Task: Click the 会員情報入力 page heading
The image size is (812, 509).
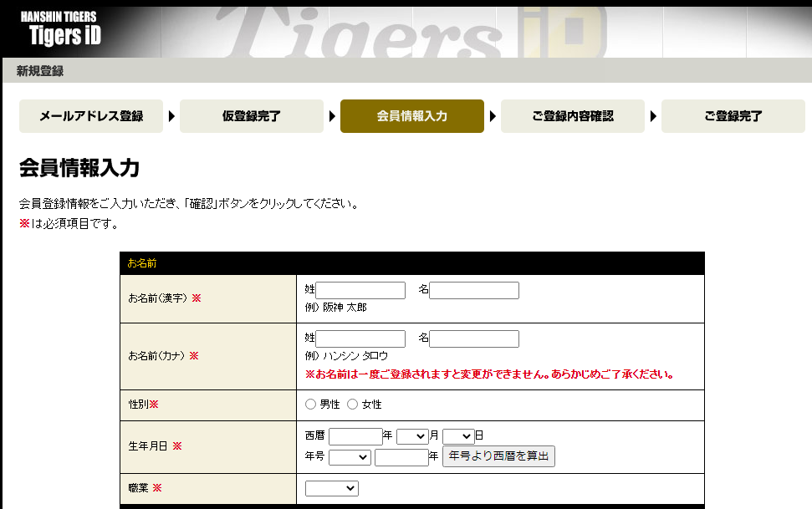Action: pyautogui.click(x=79, y=168)
